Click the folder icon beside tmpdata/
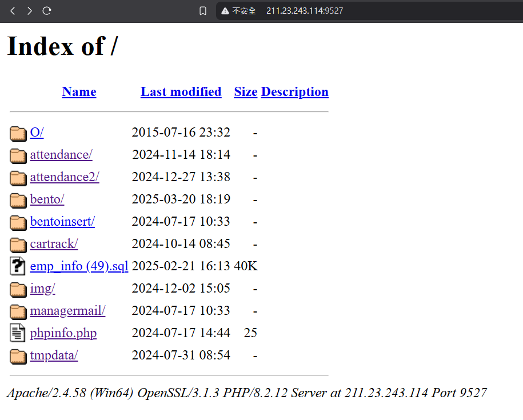523x420 pixels. click(x=18, y=357)
